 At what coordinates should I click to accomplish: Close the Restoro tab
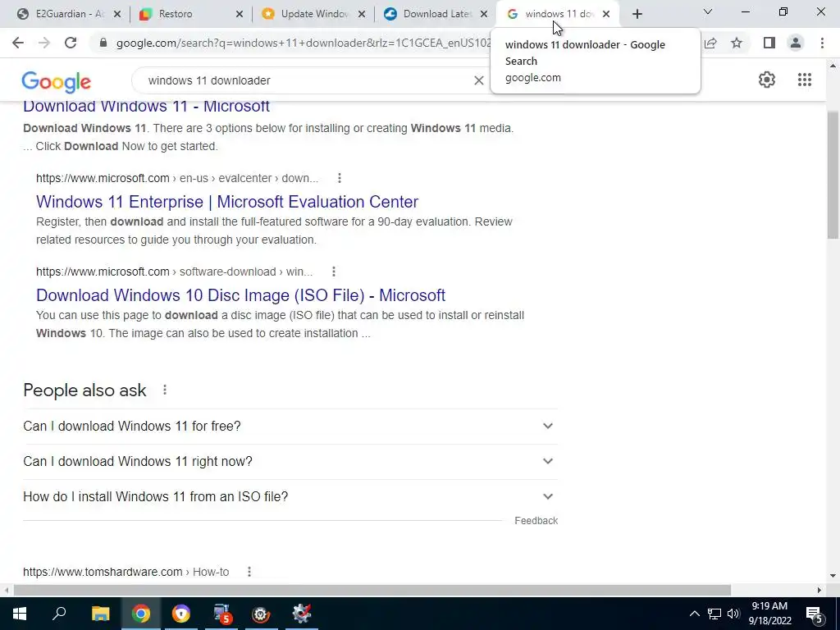coord(240,14)
